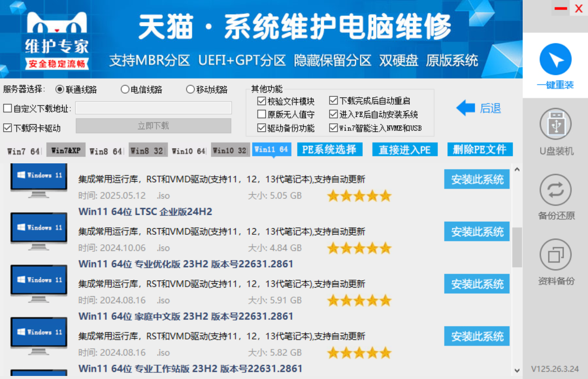The width and height of the screenshot is (588, 379).
Task: Install the system dated 2025.05.12
Action: [x=477, y=179]
